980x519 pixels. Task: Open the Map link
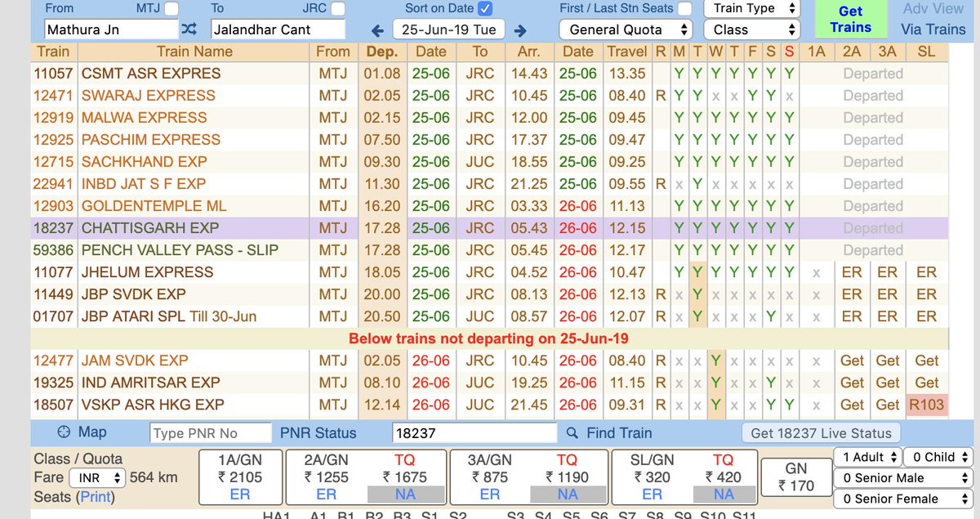92,432
